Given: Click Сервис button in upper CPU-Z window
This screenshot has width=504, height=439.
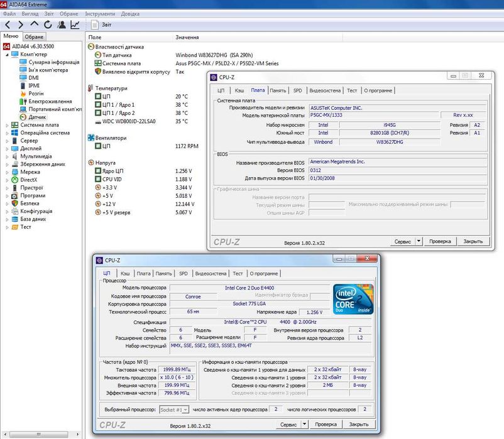Looking at the screenshot, I should (403, 242).
